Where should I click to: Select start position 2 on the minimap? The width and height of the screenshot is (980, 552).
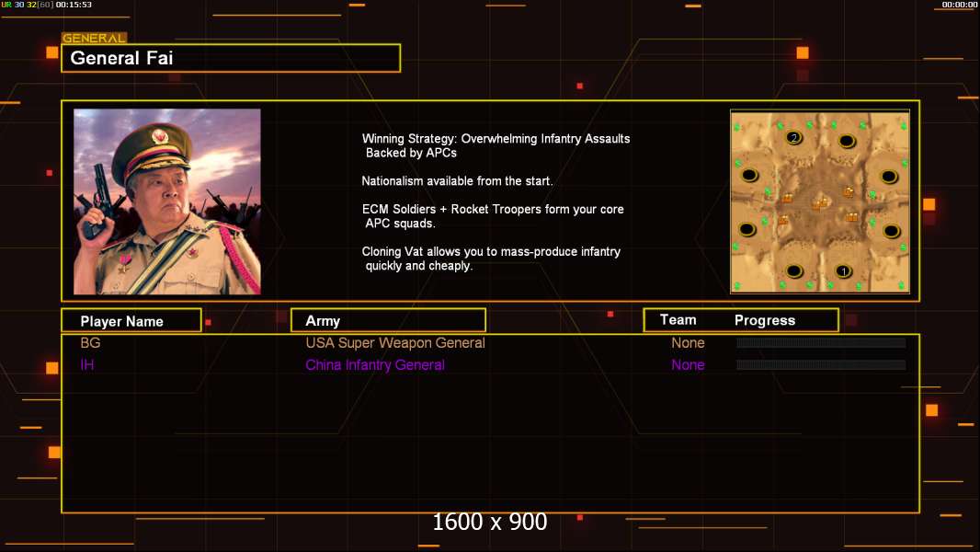click(x=793, y=137)
